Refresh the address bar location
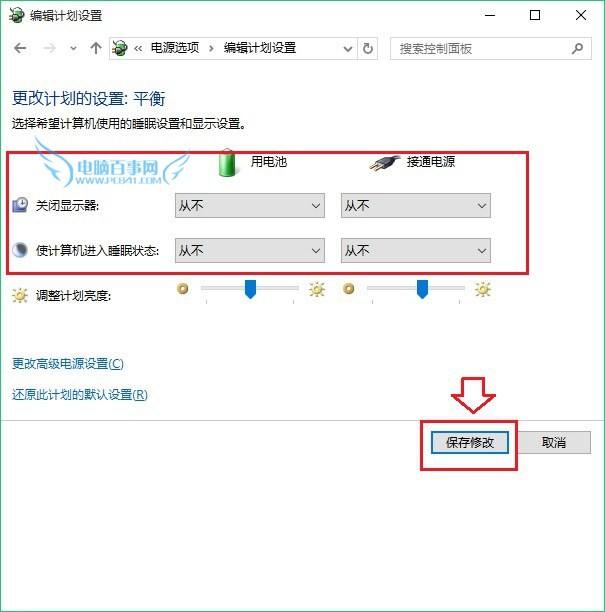This screenshot has height=612, width=605. (x=367, y=49)
